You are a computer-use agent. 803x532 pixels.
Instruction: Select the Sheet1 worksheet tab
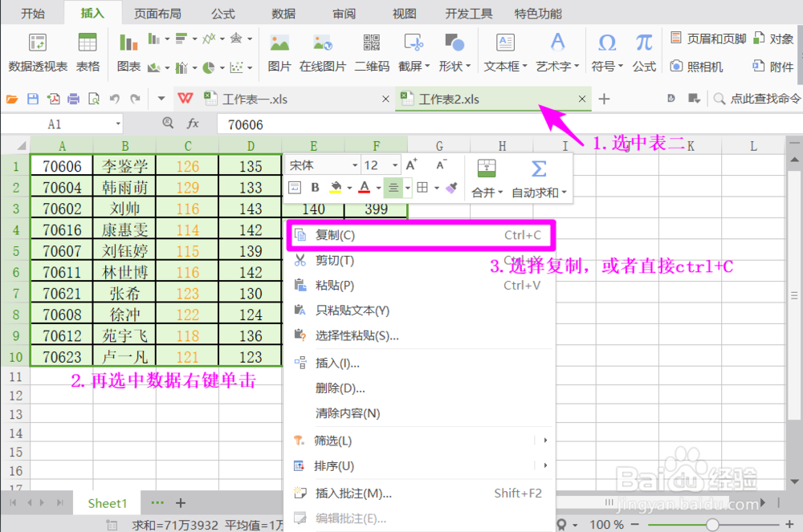[x=107, y=503]
